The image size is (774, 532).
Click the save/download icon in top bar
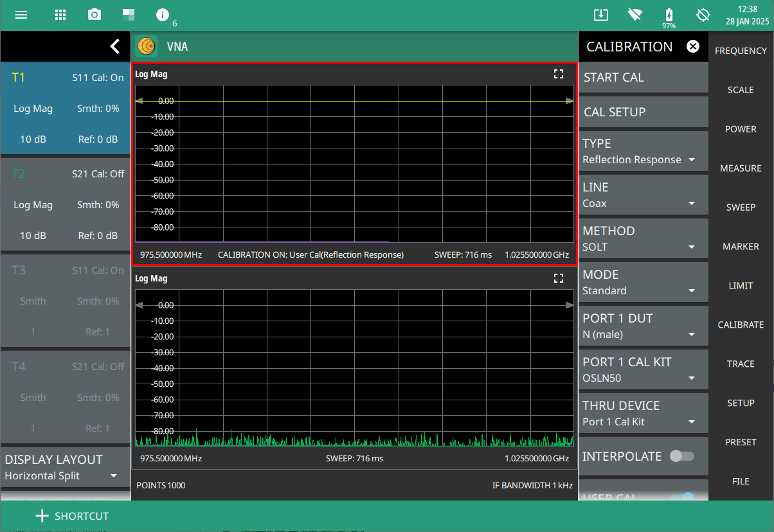(x=600, y=15)
